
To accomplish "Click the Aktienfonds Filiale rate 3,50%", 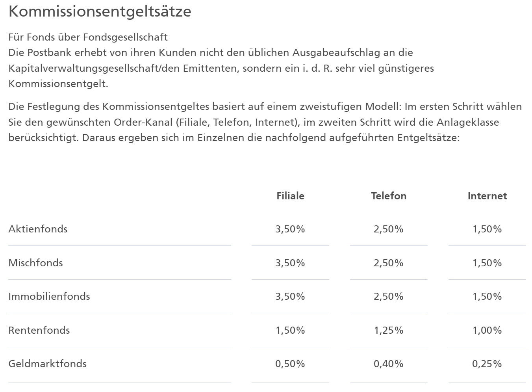I will pos(290,229).
